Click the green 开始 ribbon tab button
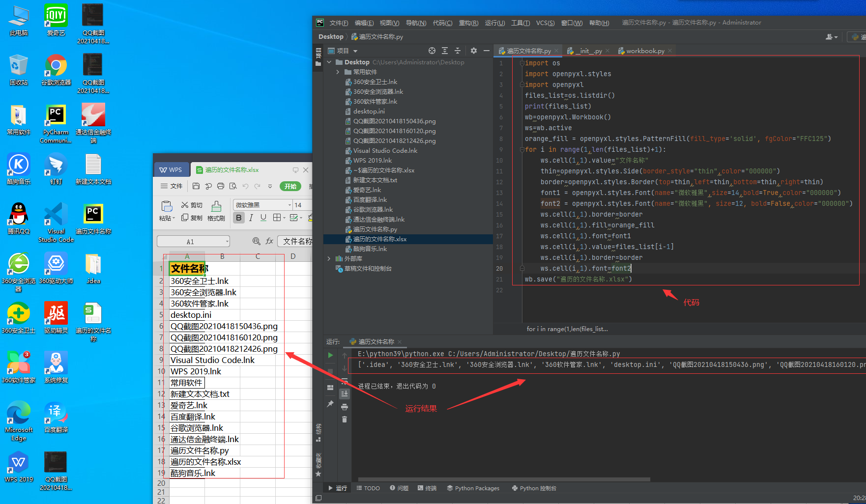866x504 pixels. 290,186
